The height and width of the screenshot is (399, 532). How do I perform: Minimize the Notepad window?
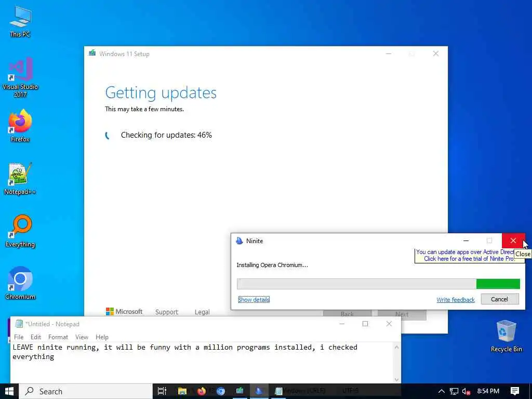click(x=342, y=324)
